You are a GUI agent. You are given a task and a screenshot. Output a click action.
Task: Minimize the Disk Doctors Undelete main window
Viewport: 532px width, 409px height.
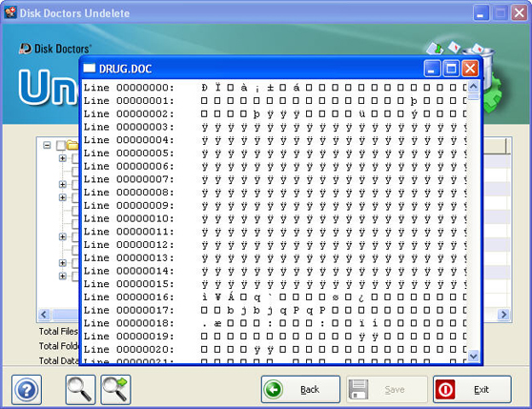click(481, 13)
